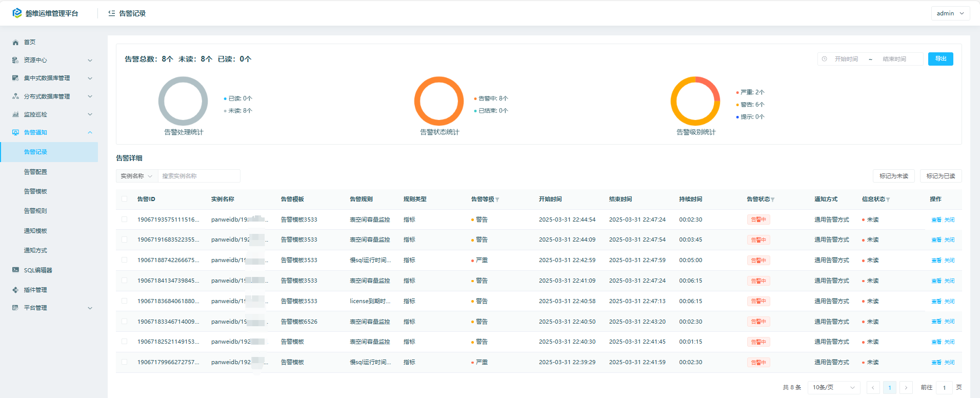The image size is (980, 398).
Task: Click 关闭 for alert 19067183346714009
Action: point(950,322)
